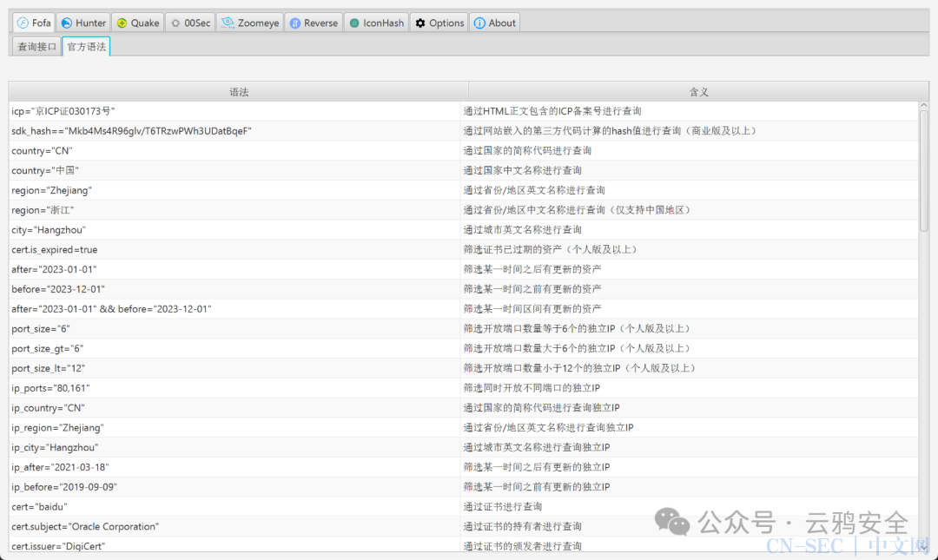Select the cert.is_expired=true row
This screenshot has height=560, width=938.
(464, 249)
